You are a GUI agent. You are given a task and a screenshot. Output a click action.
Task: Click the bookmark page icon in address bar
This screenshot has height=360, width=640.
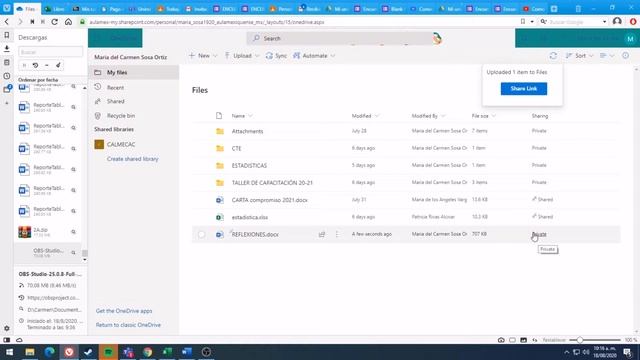point(523,22)
